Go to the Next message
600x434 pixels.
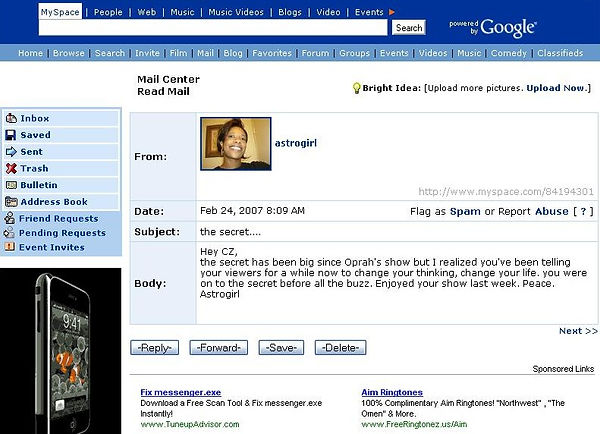coord(578,331)
